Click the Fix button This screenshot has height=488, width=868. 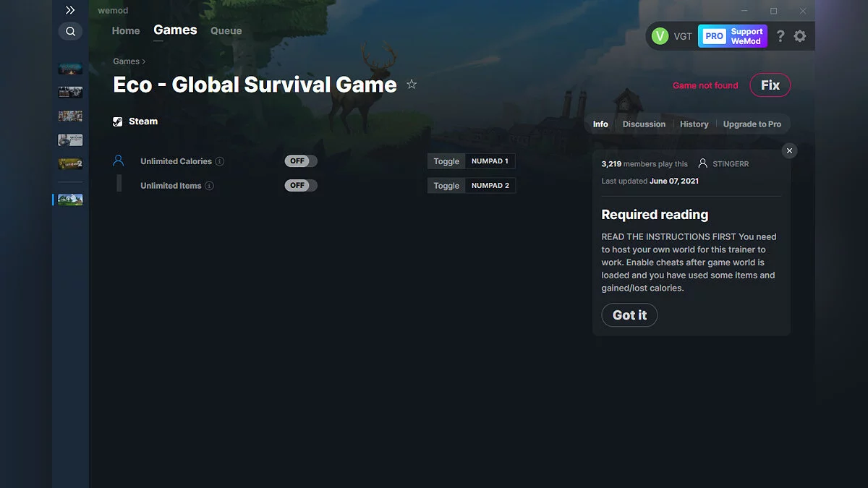tap(770, 85)
